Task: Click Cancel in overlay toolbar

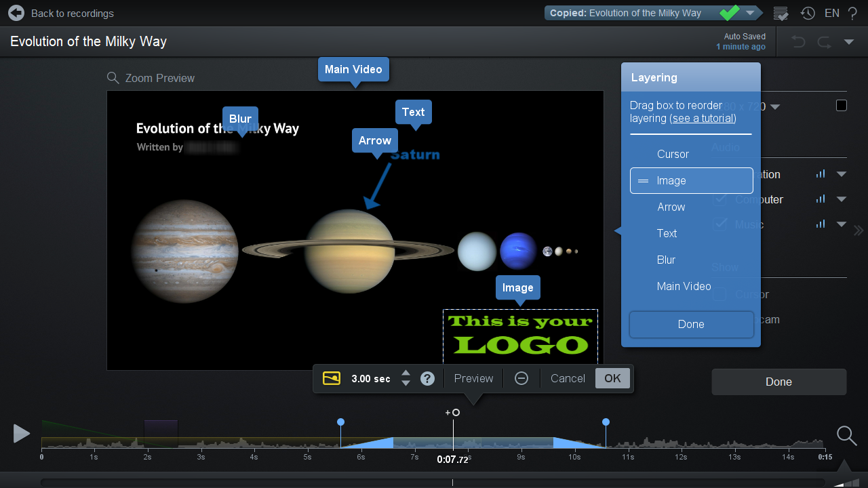Action: pos(568,378)
